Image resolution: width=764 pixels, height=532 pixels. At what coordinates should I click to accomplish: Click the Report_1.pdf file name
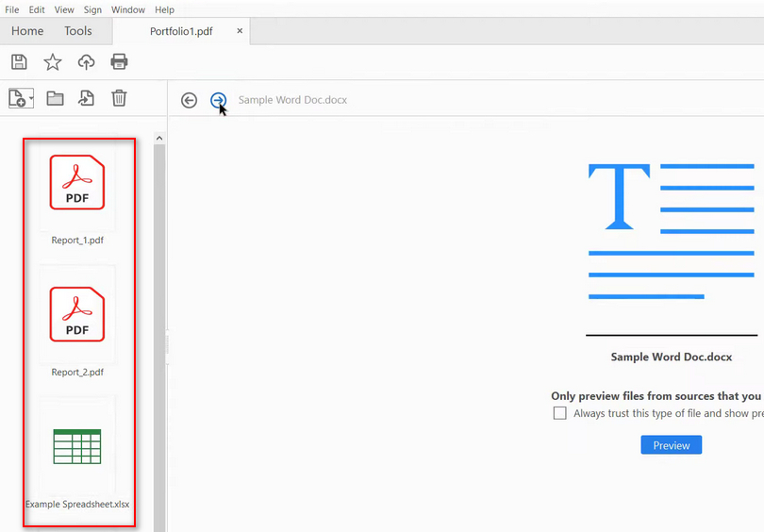click(77, 241)
